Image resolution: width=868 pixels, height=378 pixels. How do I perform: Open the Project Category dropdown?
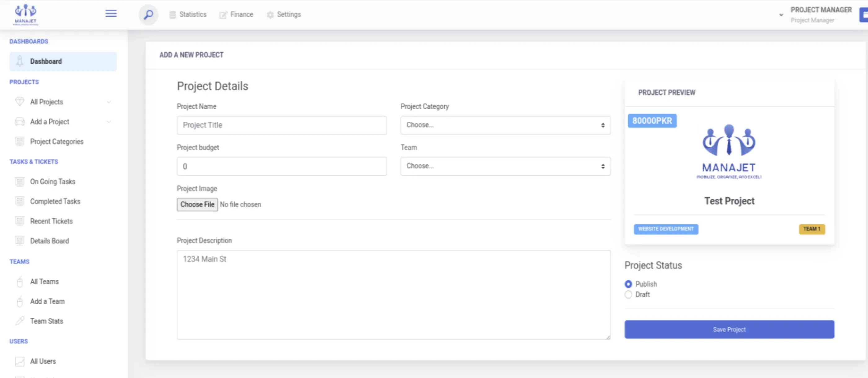pos(505,125)
